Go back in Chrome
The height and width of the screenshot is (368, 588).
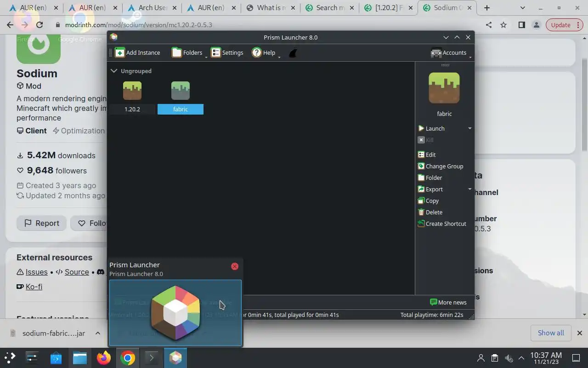tap(10, 25)
